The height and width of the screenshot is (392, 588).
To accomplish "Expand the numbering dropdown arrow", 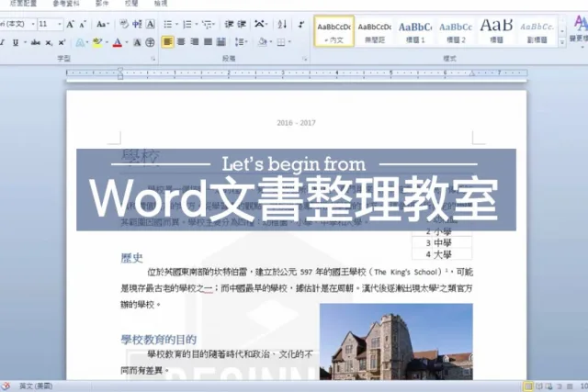I will coord(197,25).
